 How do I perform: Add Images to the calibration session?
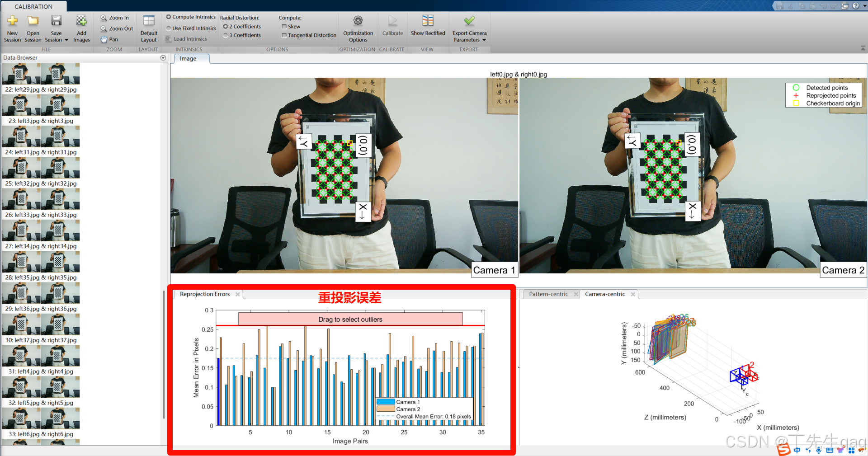[x=81, y=28]
